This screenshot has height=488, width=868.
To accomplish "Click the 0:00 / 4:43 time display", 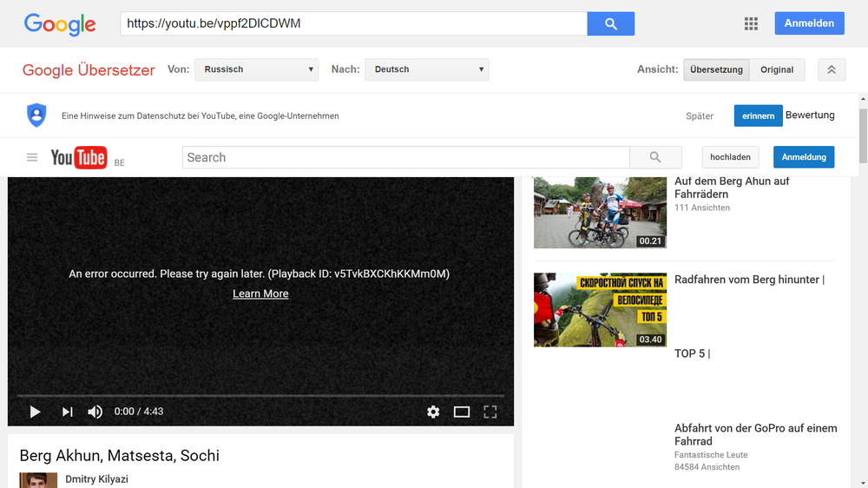I will 138,412.
